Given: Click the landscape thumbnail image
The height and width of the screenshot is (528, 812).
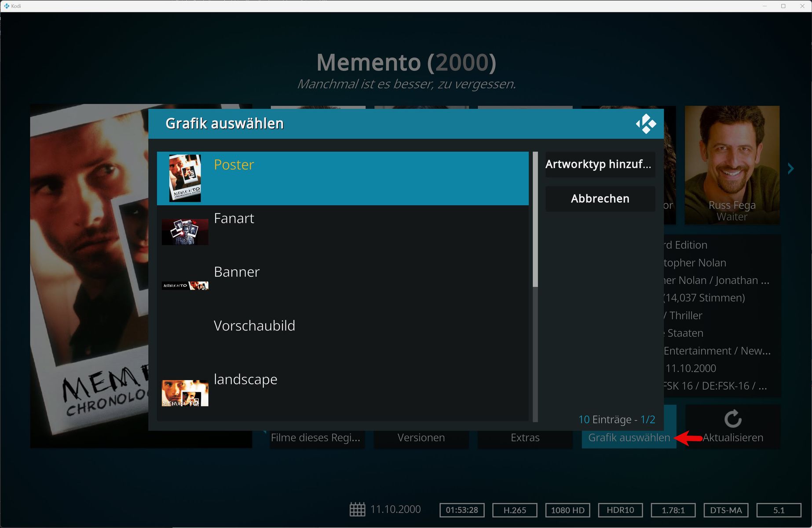Looking at the screenshot, I should coord(185,393).
